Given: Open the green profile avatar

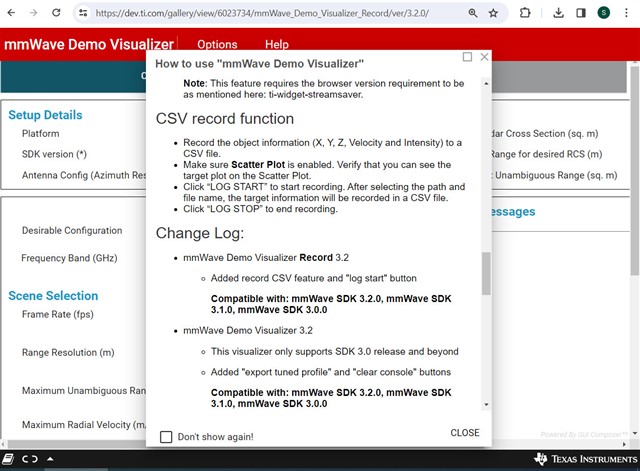Looking at the screenshot, I should pos(604,13).
